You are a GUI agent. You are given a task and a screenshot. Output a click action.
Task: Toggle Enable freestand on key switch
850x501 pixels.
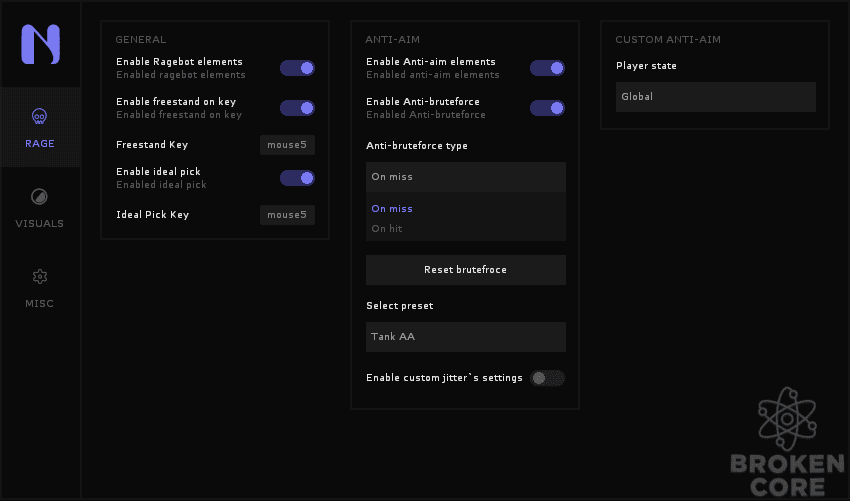(297, 108)
